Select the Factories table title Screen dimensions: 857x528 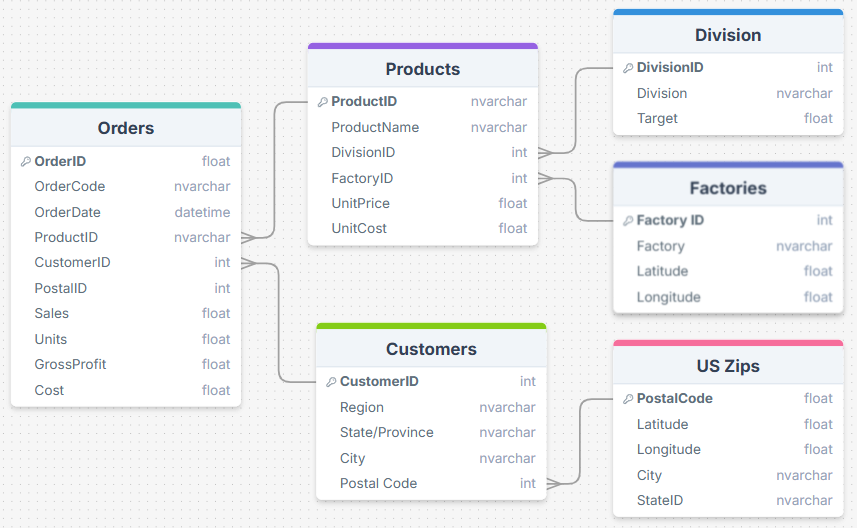pos(727,188)
